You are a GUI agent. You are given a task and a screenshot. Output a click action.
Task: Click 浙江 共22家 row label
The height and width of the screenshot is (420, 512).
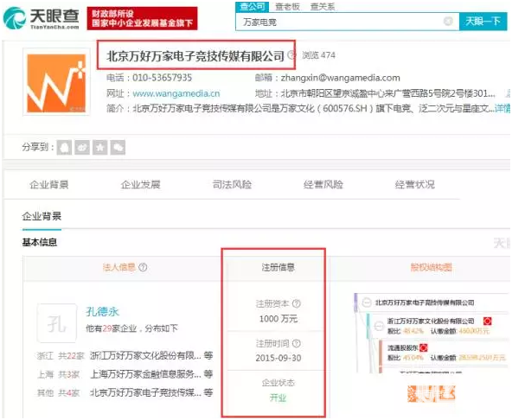[x=61, y=356]
